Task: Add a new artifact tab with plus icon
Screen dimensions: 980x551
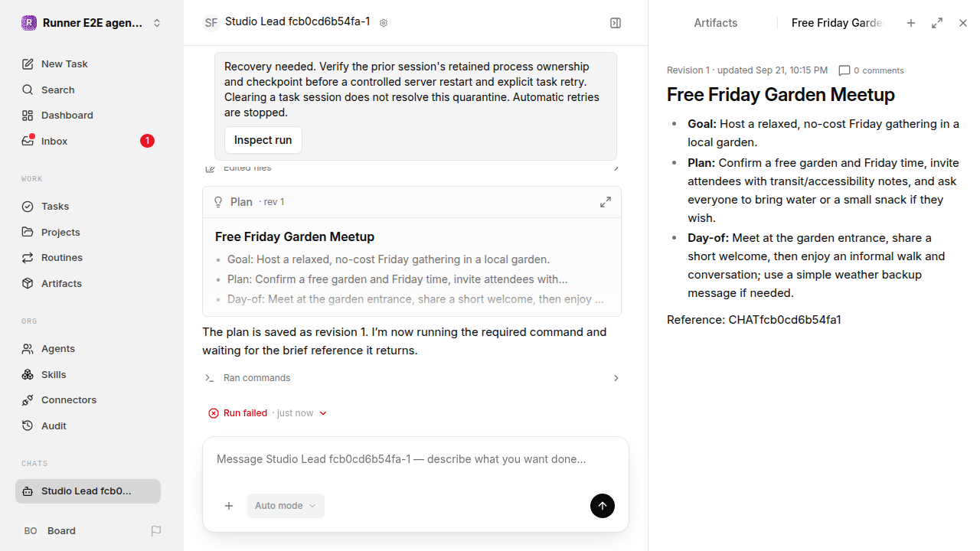Action: coord(911,23)
